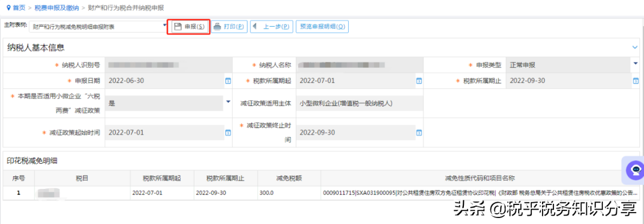Click the 打印(P) print button
Viewport: 644px width, 224px height.
229,27
